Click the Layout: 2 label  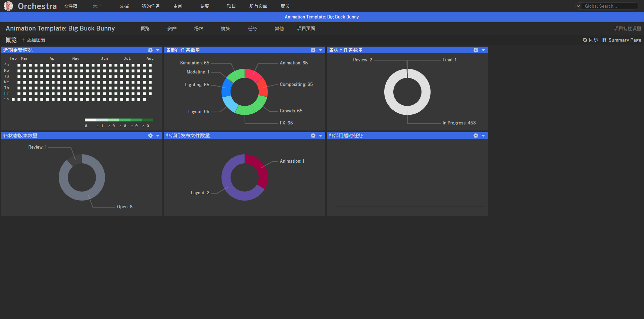pos(200,193)
